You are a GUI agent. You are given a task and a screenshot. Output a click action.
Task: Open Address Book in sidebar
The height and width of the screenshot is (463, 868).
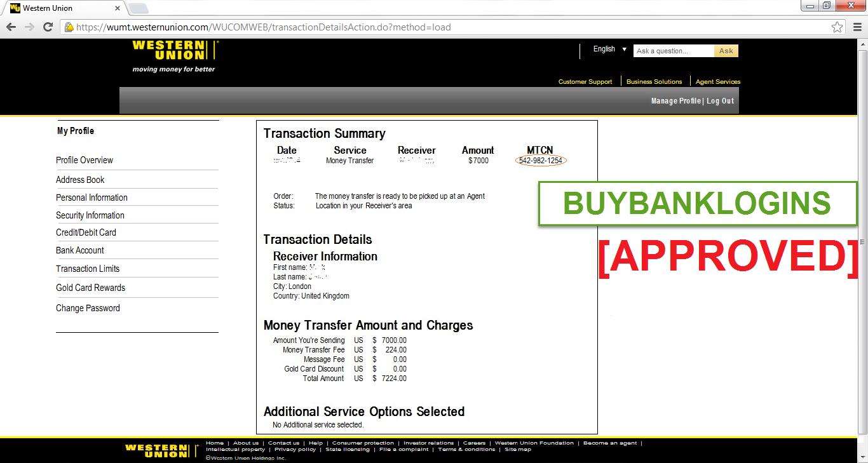tap(80, 180)
